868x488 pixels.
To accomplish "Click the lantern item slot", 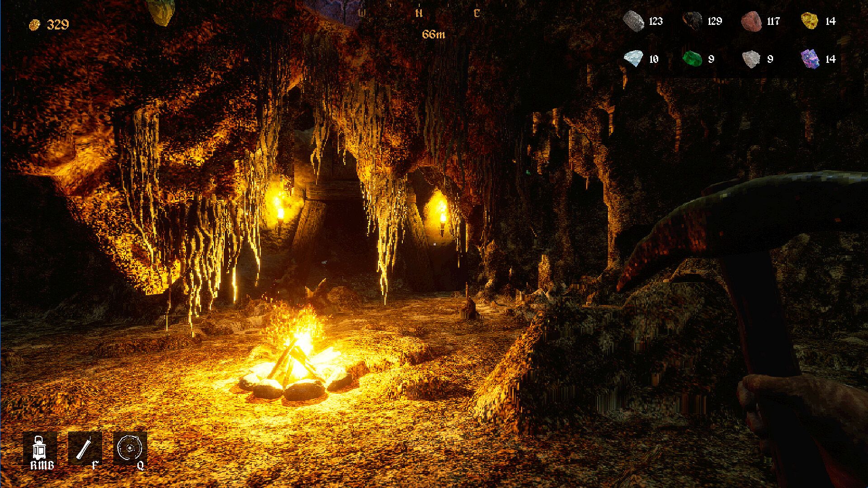I will [40, 447].
